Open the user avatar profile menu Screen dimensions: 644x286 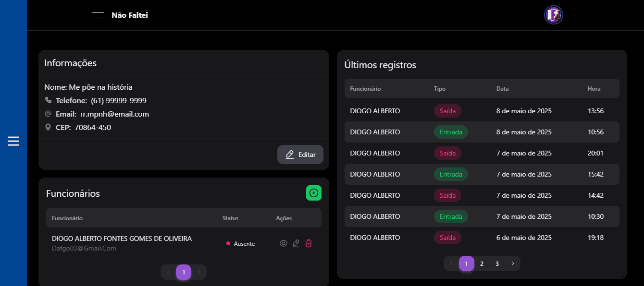click(x=553, y=15)
